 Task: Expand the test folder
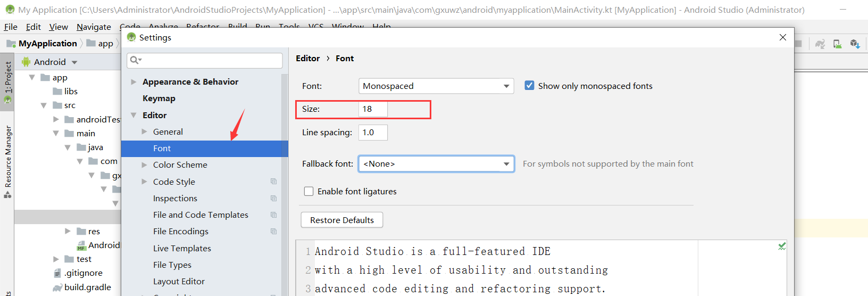[56, 259]
